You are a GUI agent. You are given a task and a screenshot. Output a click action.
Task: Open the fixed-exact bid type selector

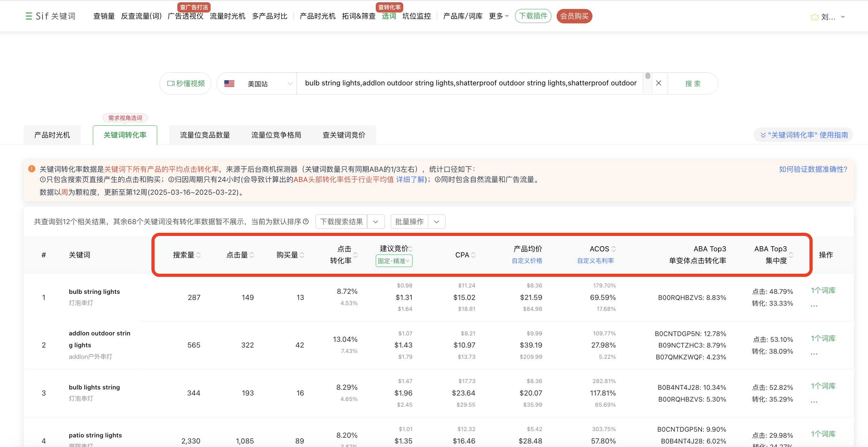coord(394,261)
